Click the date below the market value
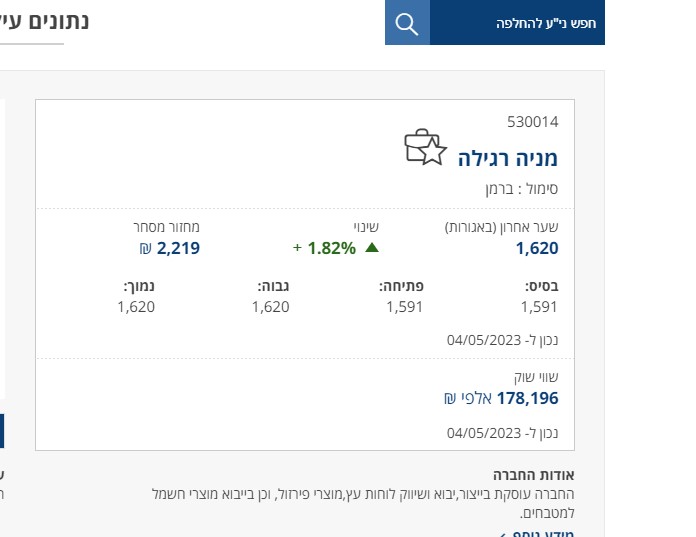 [x=502, y=433]
